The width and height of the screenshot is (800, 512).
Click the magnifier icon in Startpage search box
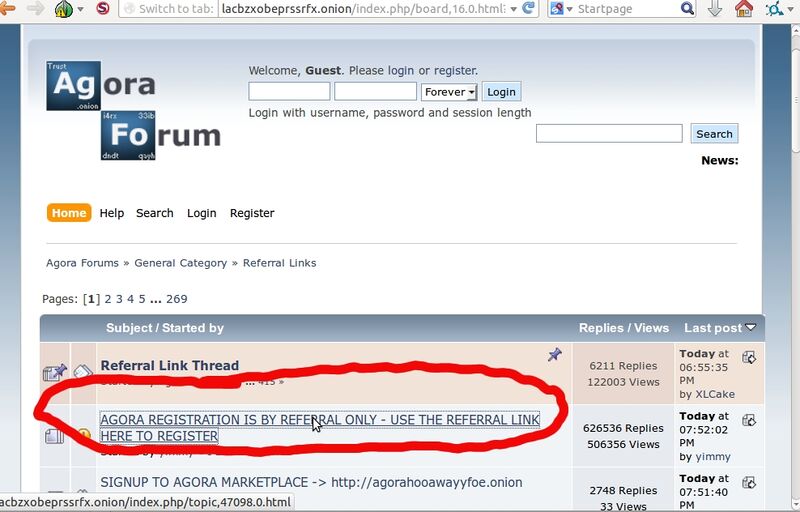(x=688, y=9)
